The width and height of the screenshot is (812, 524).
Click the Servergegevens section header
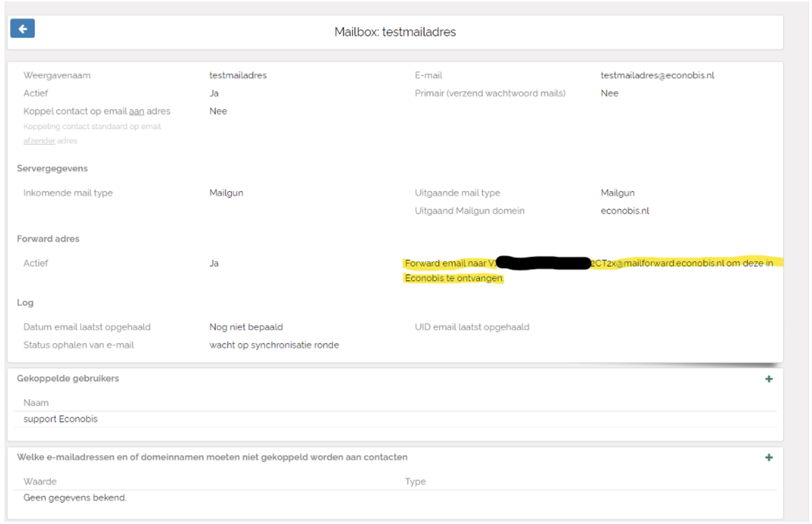pos(52,169)
